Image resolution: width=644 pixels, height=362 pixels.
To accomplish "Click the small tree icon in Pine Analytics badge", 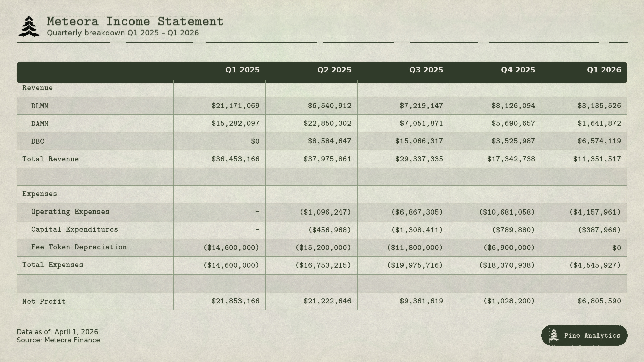I will pos(554,335).
